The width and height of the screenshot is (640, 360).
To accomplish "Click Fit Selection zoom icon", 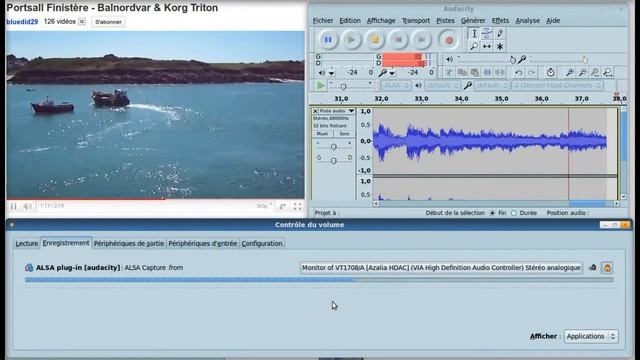I will pos(596,73).
